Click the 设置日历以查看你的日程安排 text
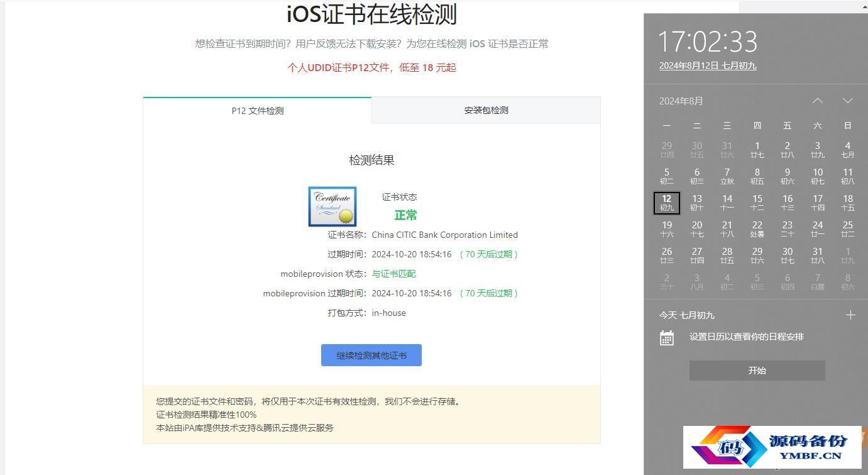Viewport: 868px width, 475px height. pos(746,337)
